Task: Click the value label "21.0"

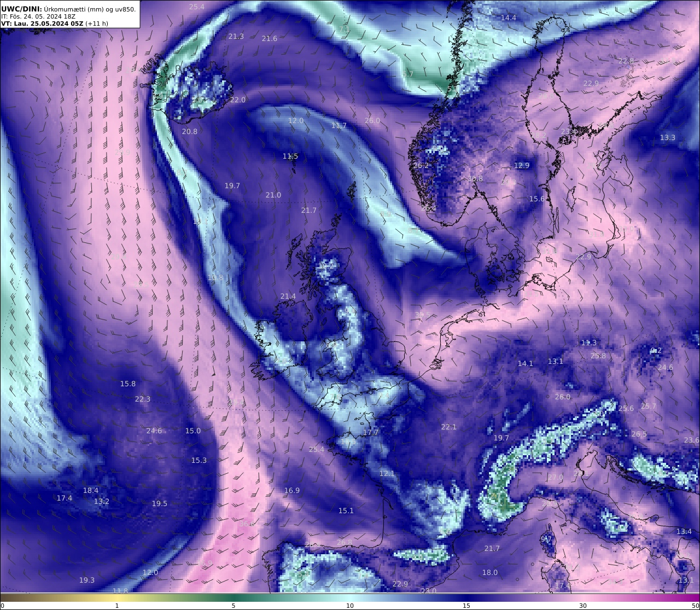Action: (273, 195)
